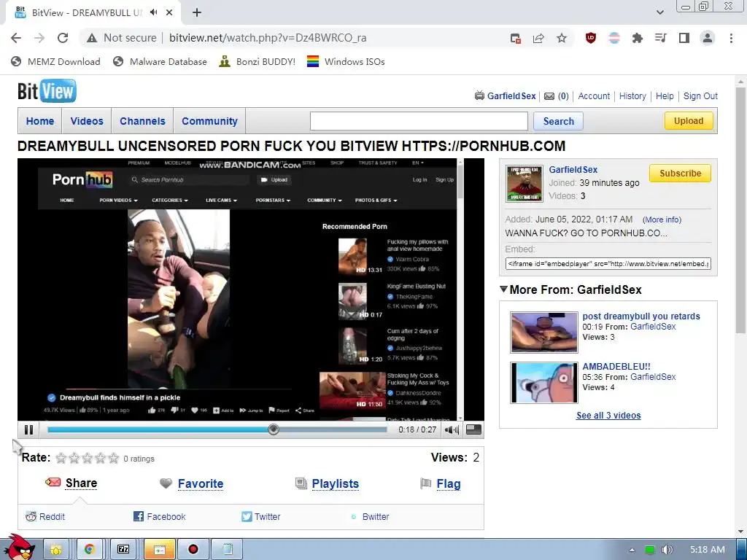
Task: Open the inbox envelope icon
Action: coord(549,96)
